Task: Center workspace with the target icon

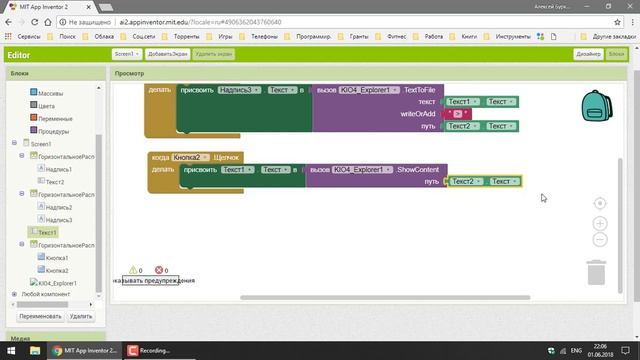Action: click(x=600, y=203)
